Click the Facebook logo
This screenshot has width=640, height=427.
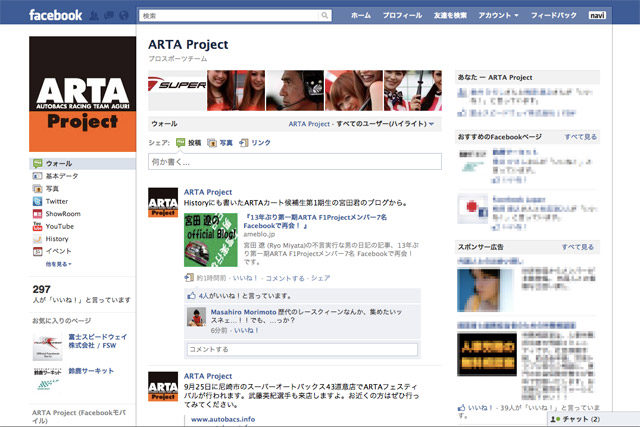click(x=55, y=15)
